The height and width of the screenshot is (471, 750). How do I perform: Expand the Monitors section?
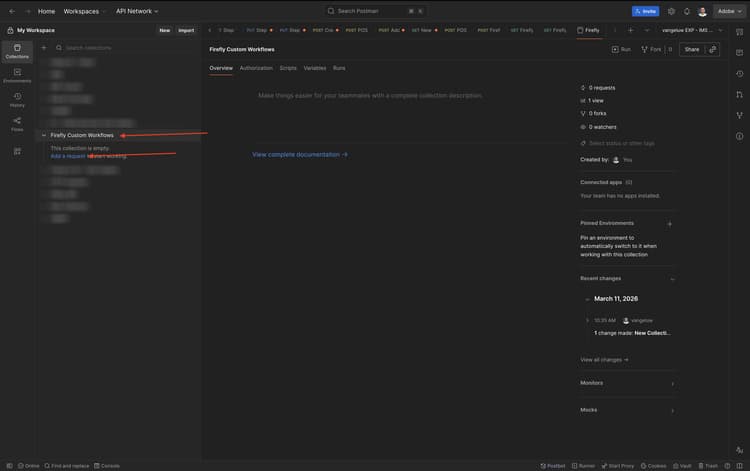673,383
